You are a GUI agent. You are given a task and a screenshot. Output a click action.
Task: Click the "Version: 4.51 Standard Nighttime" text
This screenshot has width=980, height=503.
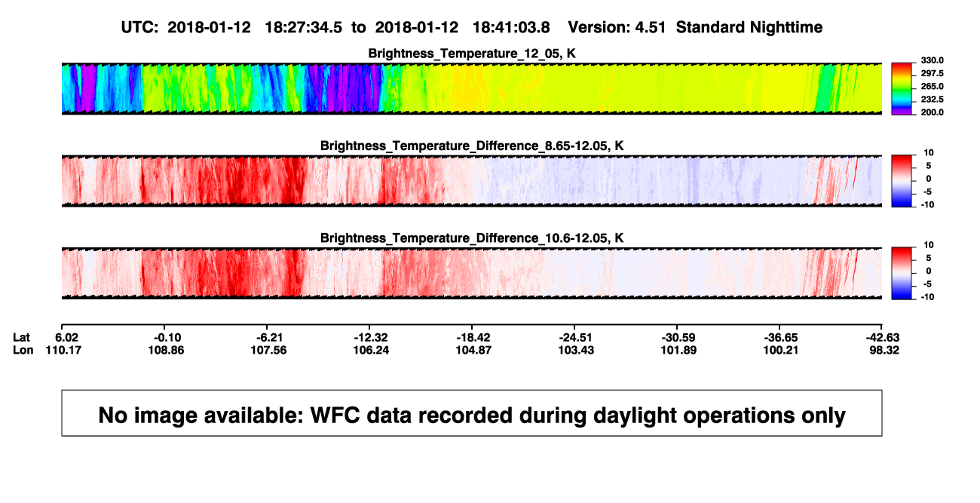(695, 27)
